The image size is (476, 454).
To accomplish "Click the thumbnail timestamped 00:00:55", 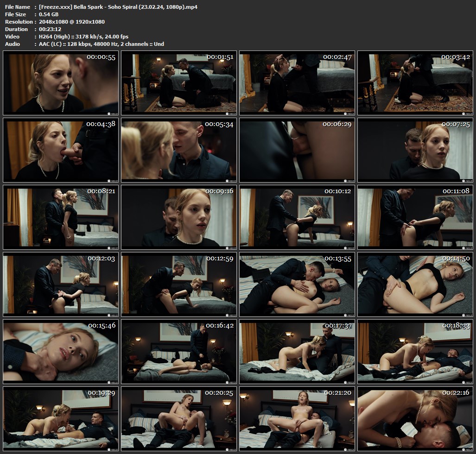I will (x=61, y=83).
